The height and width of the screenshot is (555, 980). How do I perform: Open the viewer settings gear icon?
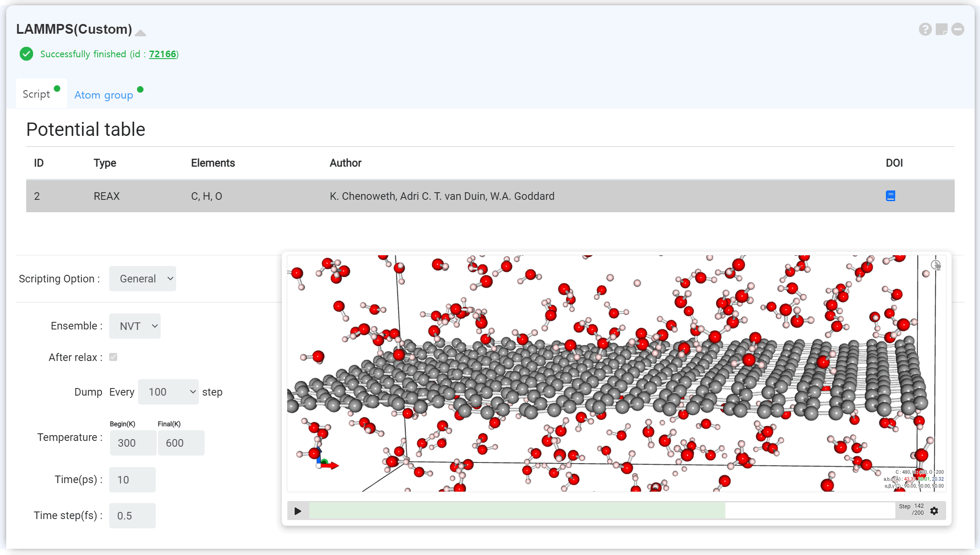point(934,511)
